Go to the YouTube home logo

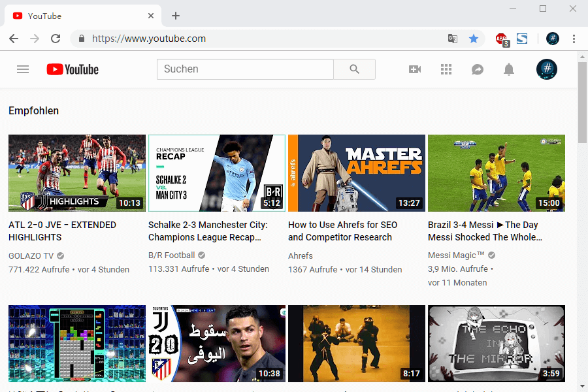coord(73,69)
